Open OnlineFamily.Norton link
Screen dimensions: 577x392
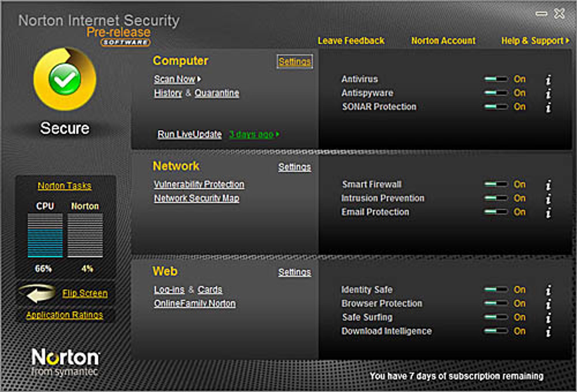[x=195, y=304]
